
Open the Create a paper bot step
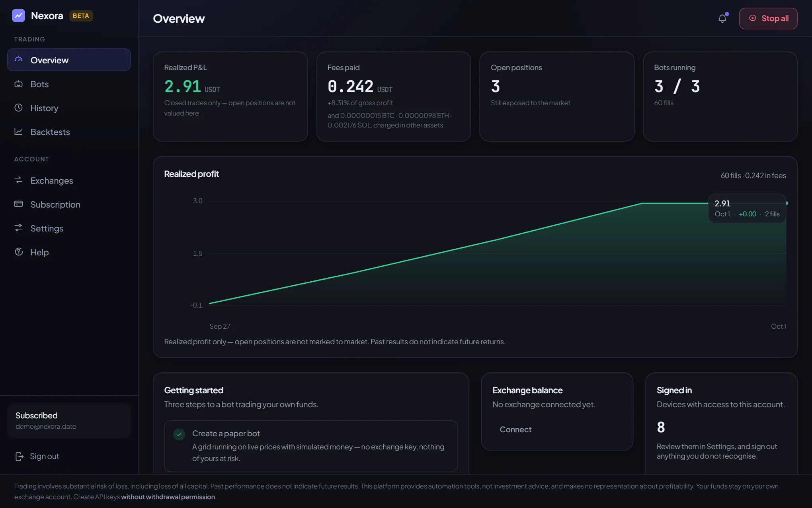(311, 446)
